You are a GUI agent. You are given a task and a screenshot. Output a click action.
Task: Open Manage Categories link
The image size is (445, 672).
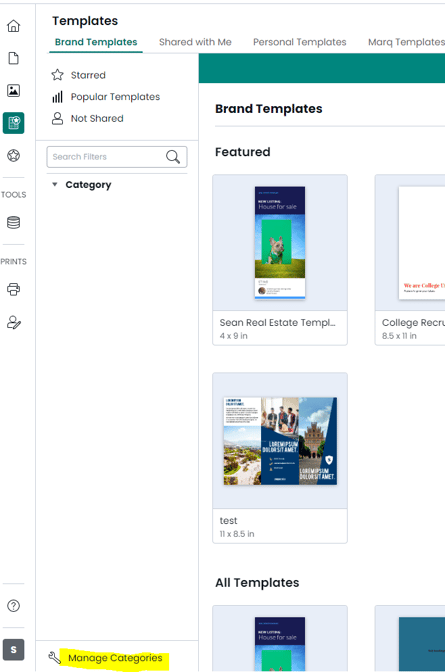pyautogui.click(x=115, y=658)
